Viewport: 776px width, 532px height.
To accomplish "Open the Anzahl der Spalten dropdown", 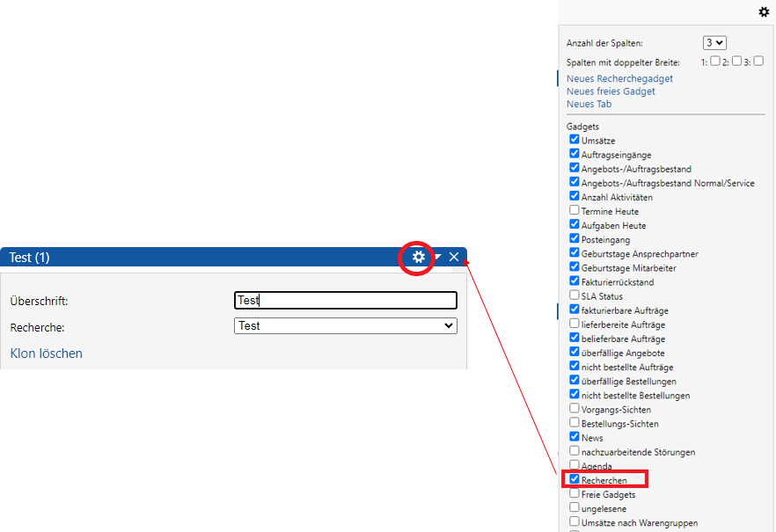I will [714, 42].
